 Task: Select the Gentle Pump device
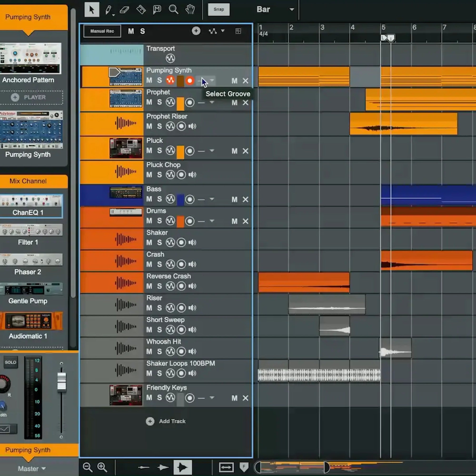pyautogui.click(x=31, y=289)
